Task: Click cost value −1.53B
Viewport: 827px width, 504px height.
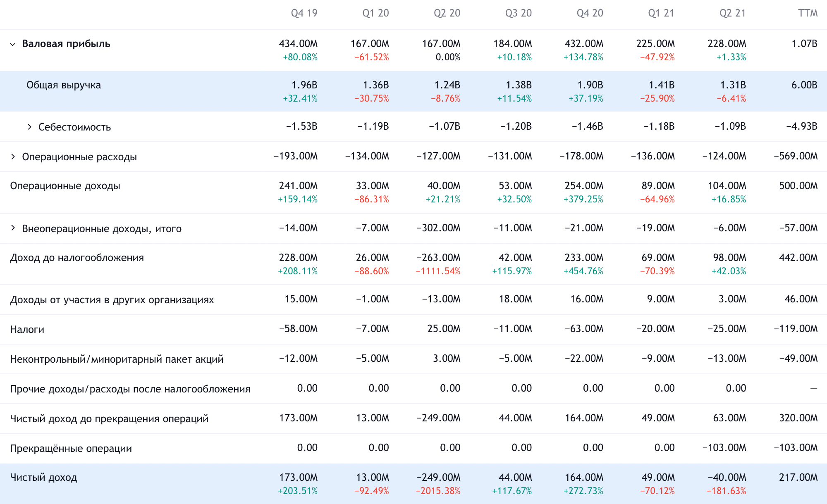Action: (x=301, y=126)
